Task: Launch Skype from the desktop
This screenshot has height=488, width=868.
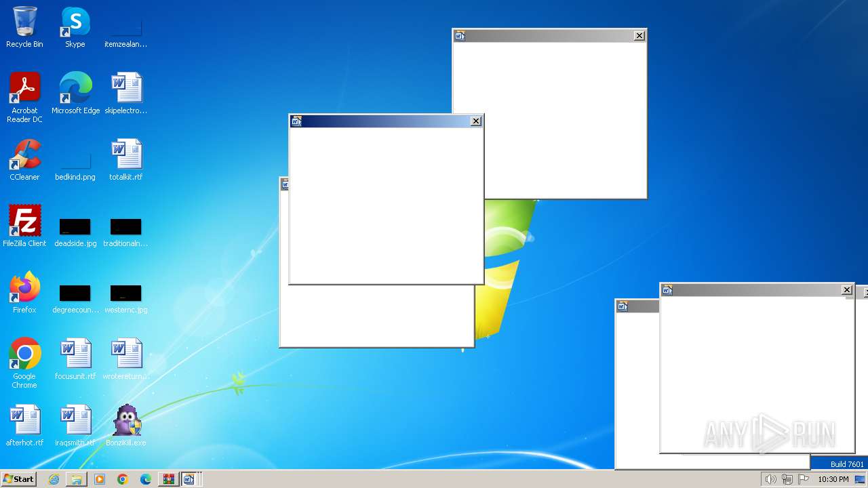Action: click(75, 27)
